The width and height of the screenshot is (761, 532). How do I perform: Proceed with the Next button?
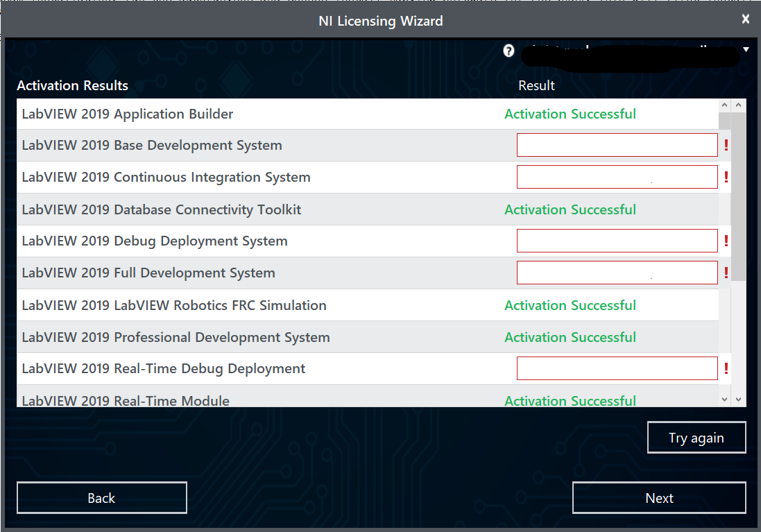659,498
